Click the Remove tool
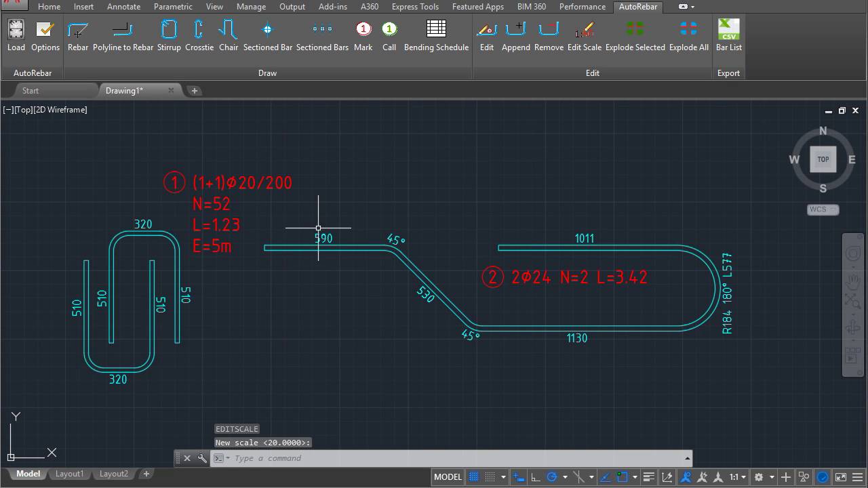Viewport: 868px width, 488px height. point(549,36)
